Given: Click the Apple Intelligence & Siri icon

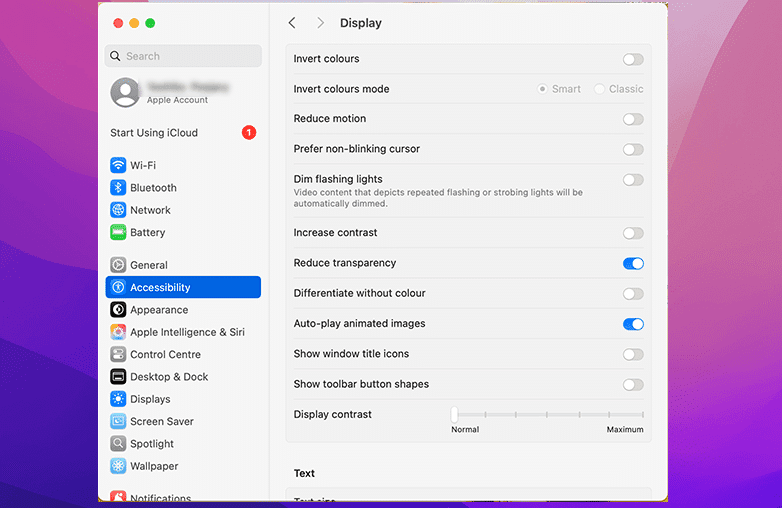Looking at the screenshot, I should pos(118,332).
